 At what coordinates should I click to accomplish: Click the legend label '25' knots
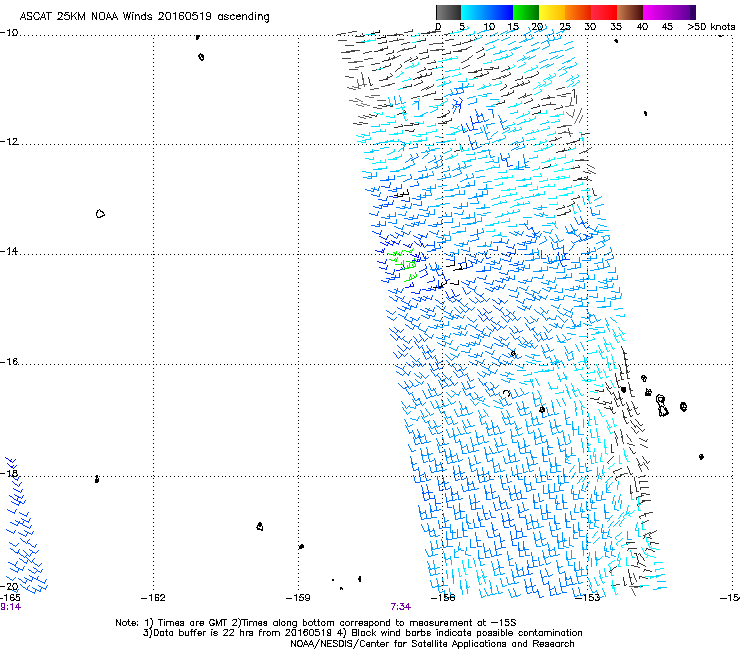coord(565,27)
